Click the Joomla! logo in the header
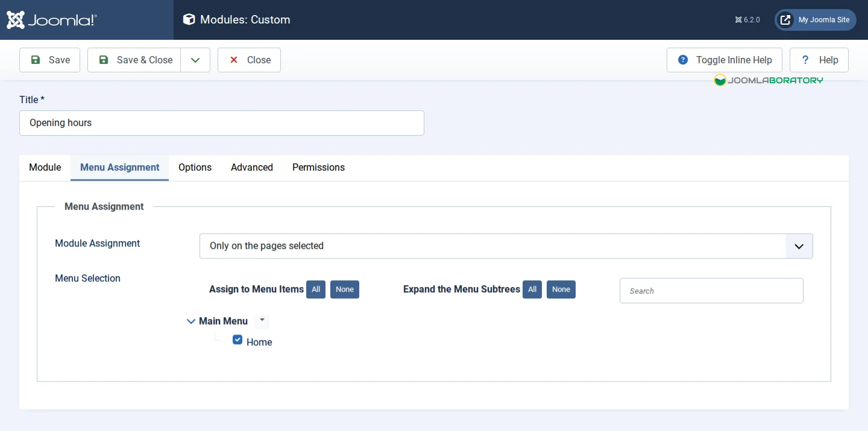868x431 pixels. pyautogui.click(x=51, y=20)
